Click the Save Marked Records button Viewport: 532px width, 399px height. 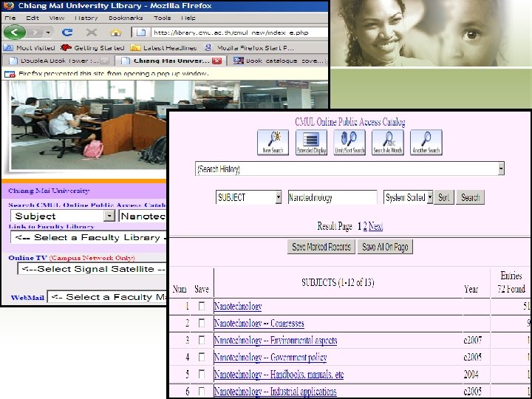coord(321,247)
